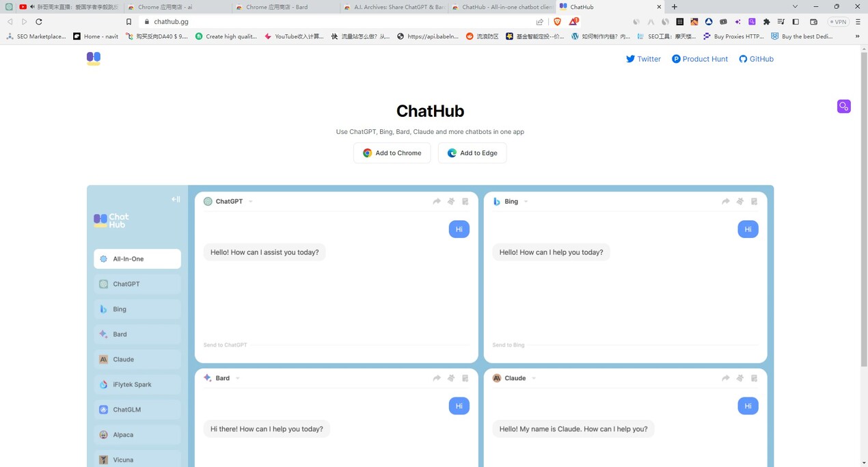Click the clear conversation icon in Bing panel
This screenshot has height=467, width=868.
coord(740,202)
